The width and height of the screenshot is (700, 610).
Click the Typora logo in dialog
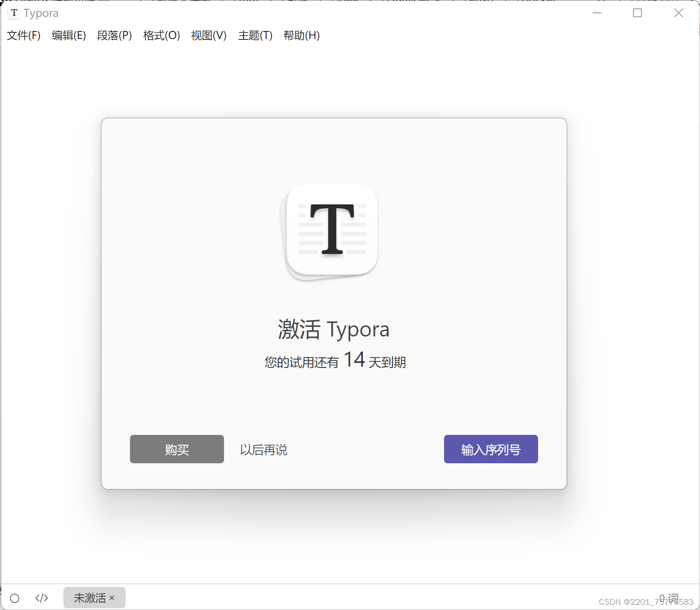(x=330, y=232)
